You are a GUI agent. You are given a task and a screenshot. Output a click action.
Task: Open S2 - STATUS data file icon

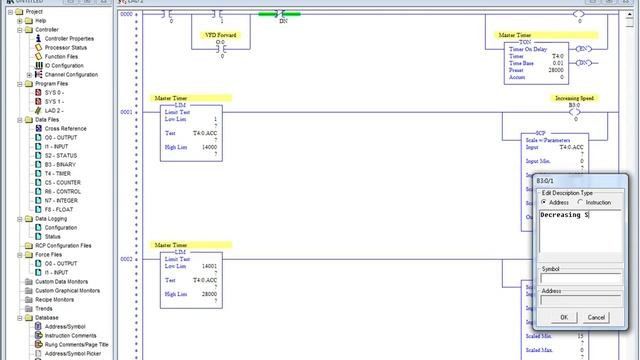[x=38, y=156]
